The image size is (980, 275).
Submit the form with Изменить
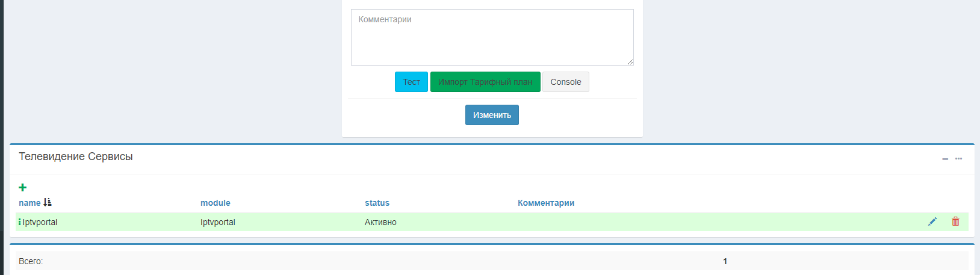click(x=492, y=115)
